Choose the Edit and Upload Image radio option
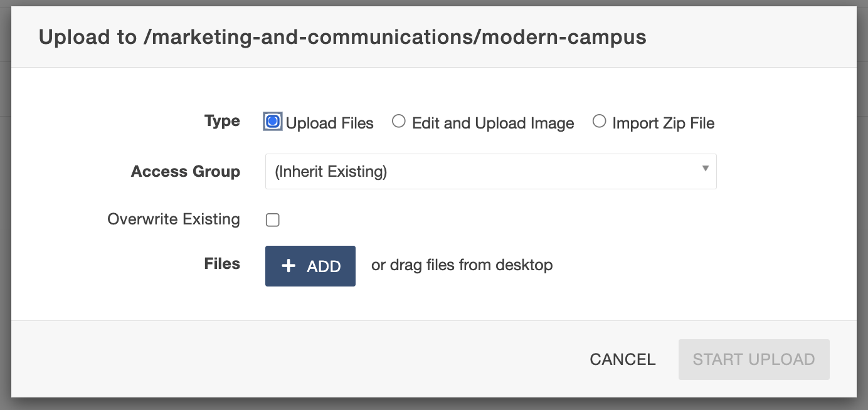This screenshot has width=868, height=410. point(398,122)
